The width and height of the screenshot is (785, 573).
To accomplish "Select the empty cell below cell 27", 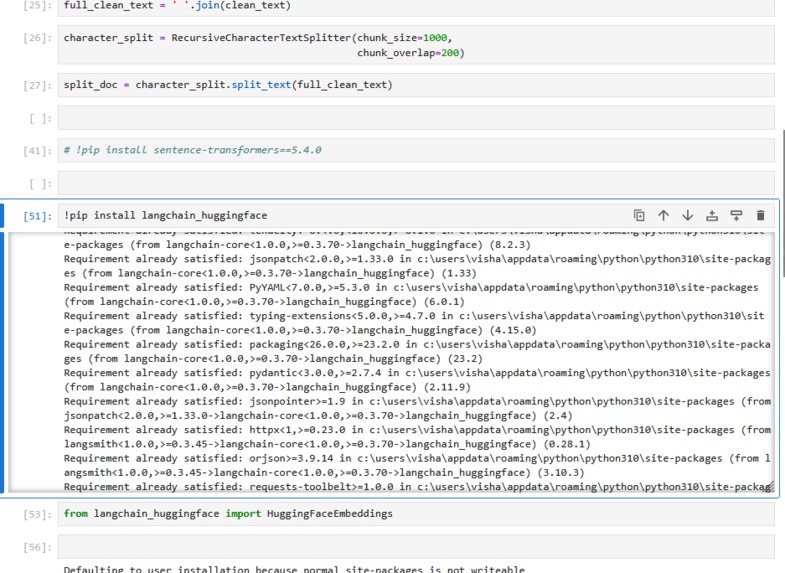I will pyautogui.click(x=416, y=118).
